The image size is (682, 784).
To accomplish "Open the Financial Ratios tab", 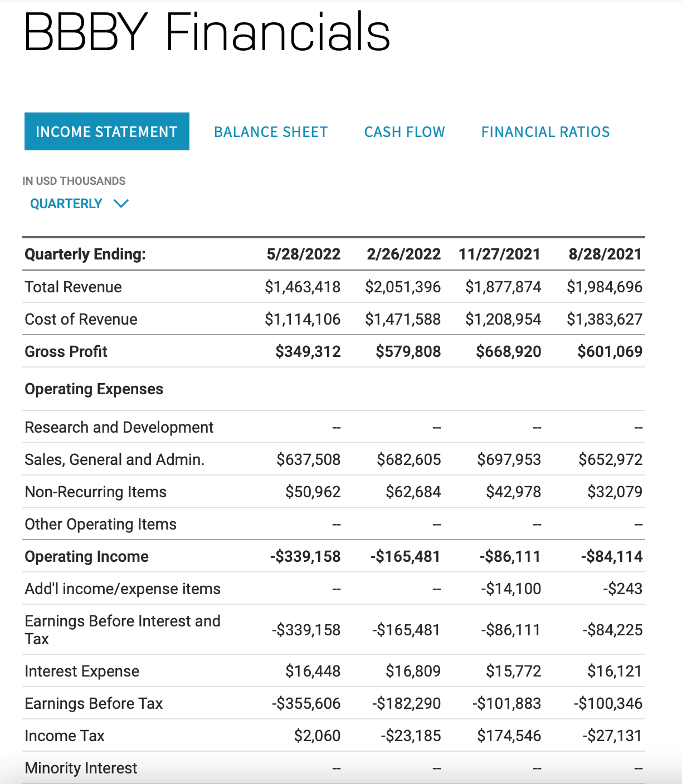I will coord(545,132).
